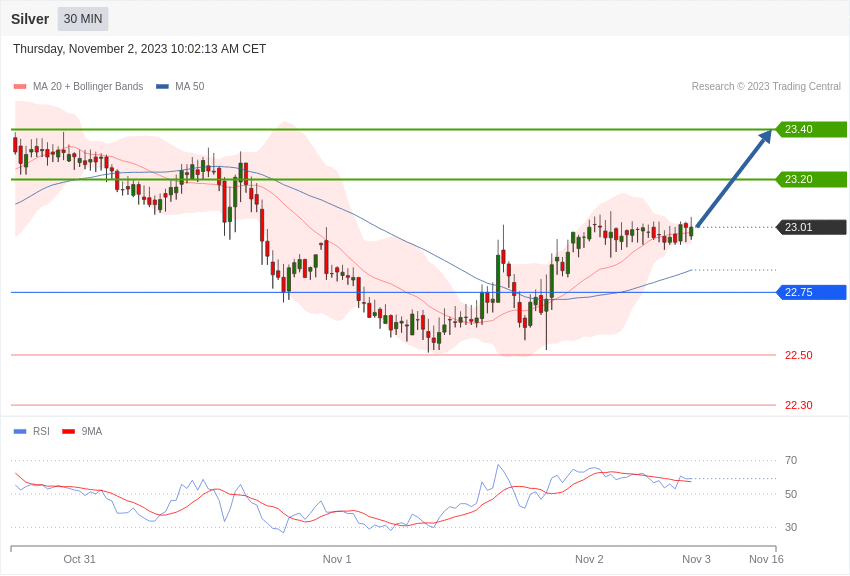Click the 22.30 support level label

tap(799, 405)
